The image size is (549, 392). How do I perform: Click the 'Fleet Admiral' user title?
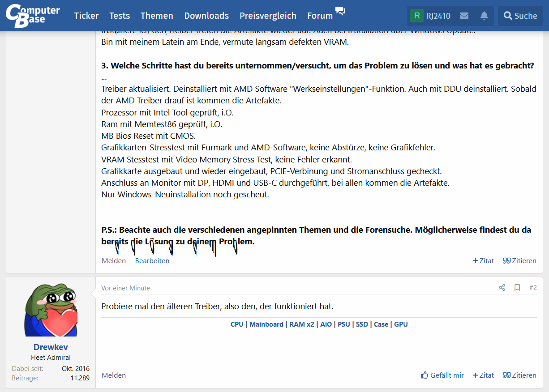click(x=51, y=357)
